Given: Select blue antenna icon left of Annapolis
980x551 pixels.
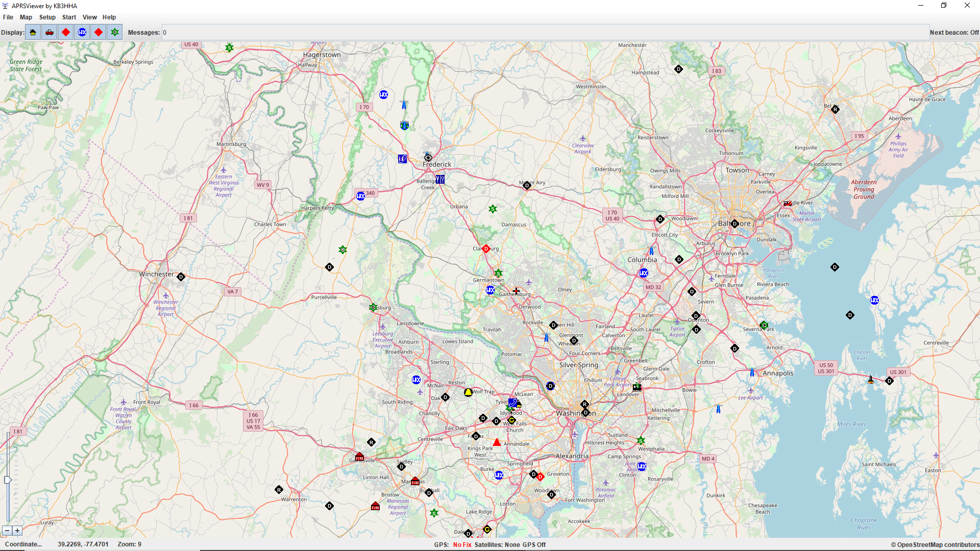Looking at the screenshot, I should 752,373.
